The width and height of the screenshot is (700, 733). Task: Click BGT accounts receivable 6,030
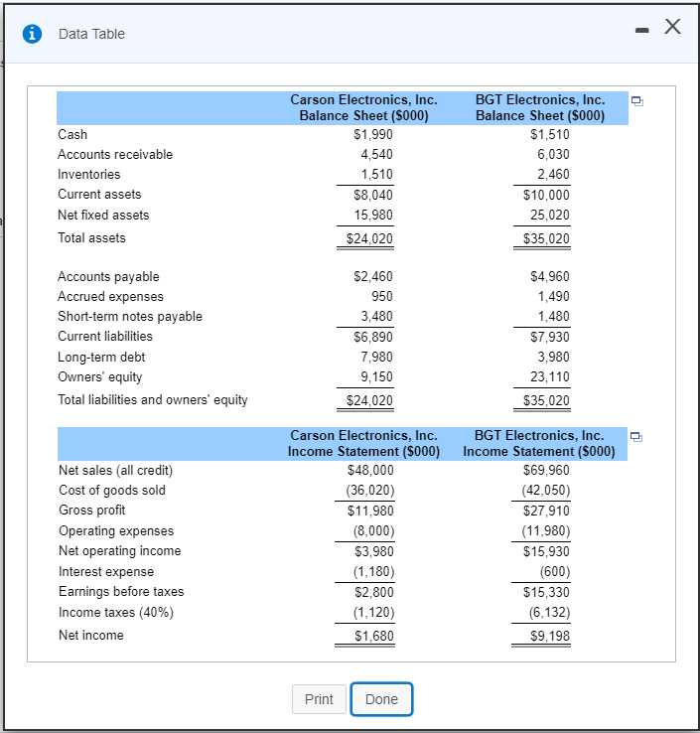click(x=553, y=154)
